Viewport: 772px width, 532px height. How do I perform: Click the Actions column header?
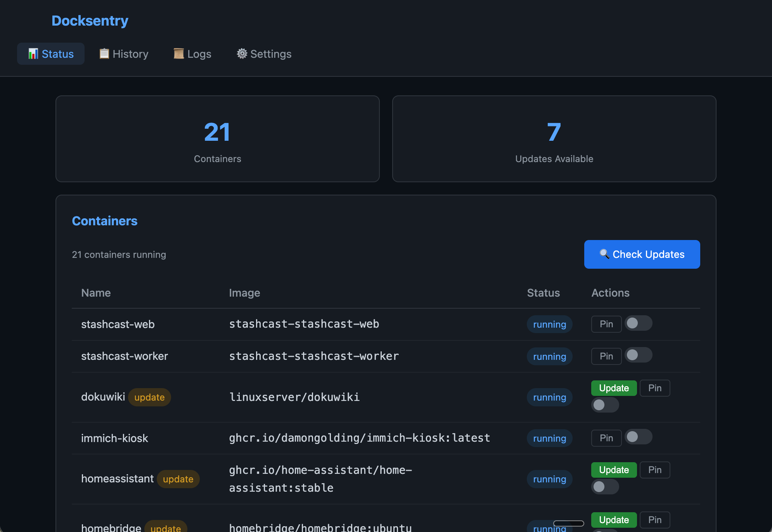click(610, 293)
